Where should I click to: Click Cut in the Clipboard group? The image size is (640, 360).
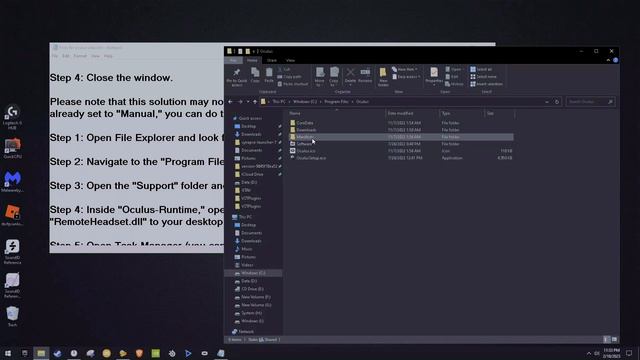tap(284, 69)
